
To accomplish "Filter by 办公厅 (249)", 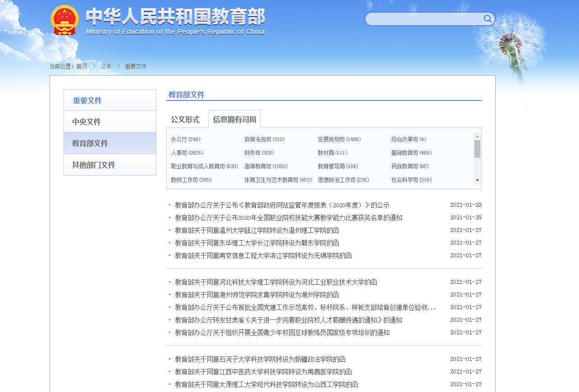I will point(186,140).
